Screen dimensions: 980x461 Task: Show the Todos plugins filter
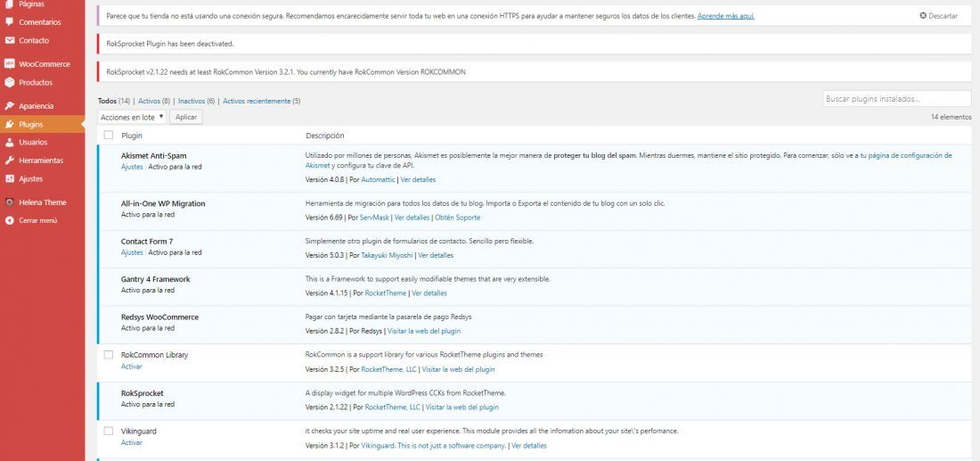coord(108,101)
